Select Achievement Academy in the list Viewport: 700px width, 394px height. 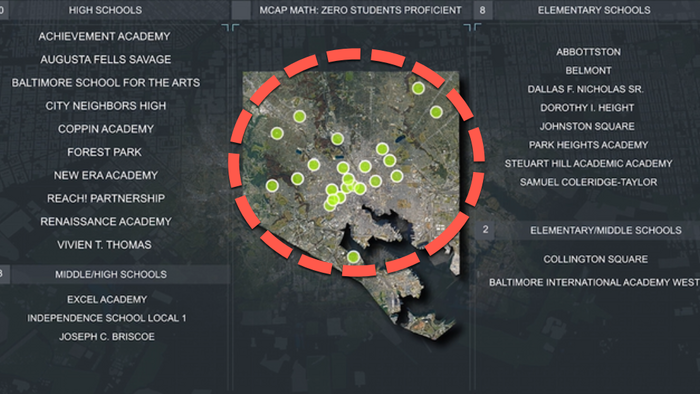pos(104,36)
